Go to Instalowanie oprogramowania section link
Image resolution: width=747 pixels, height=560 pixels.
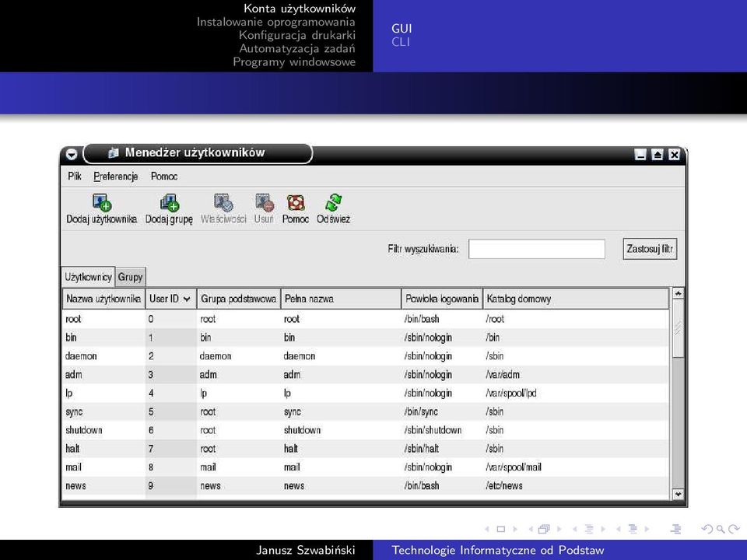(275, 22)
